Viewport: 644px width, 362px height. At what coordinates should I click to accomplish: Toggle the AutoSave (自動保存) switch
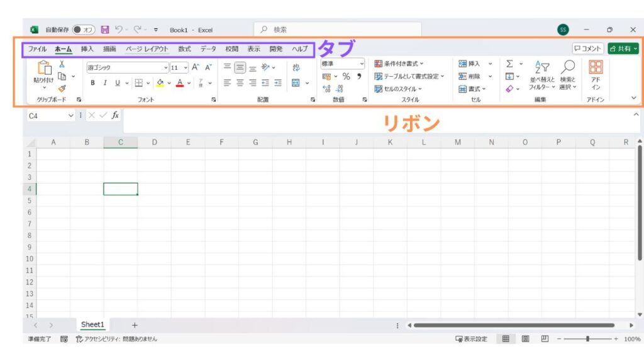84,30
